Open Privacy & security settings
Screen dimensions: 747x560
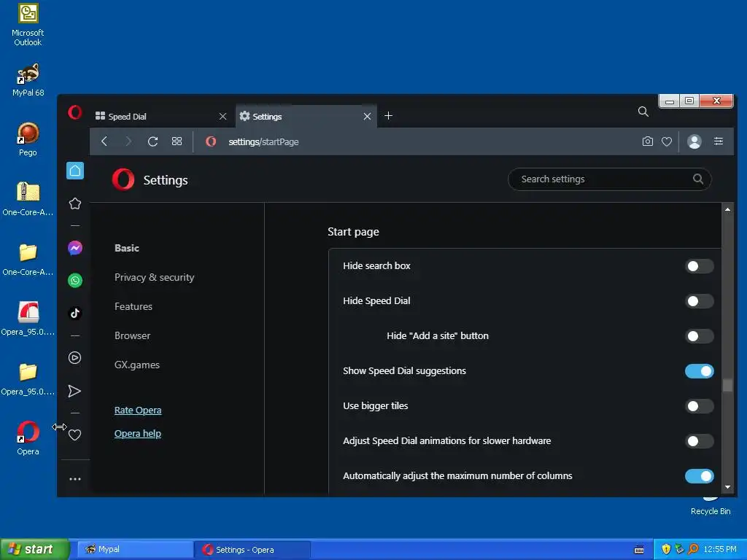coord(155,277)
